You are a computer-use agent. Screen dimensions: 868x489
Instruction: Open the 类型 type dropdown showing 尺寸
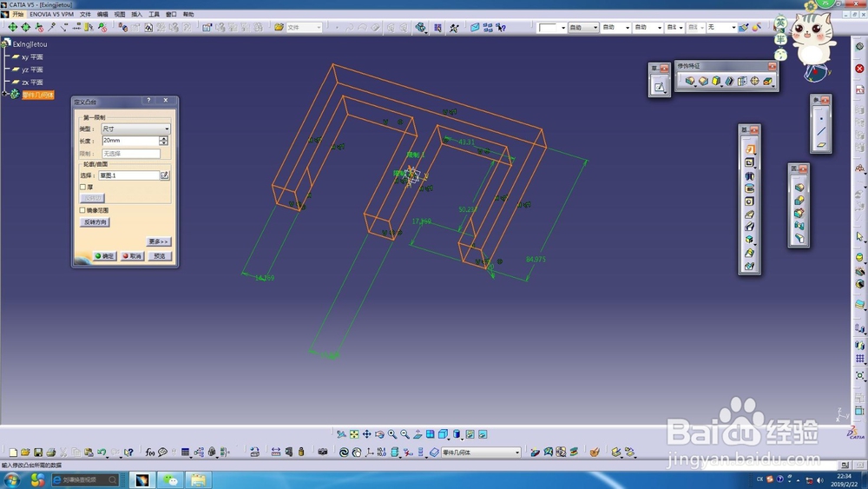[135, 129]
